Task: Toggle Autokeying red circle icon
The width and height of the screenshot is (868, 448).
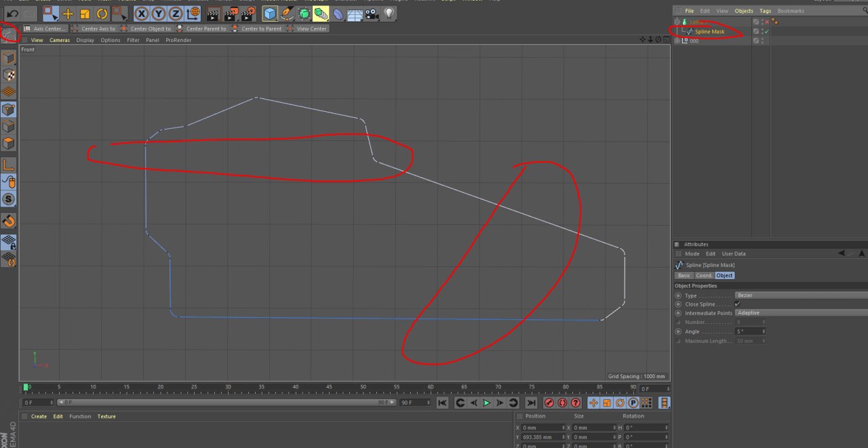Action: 562,403
